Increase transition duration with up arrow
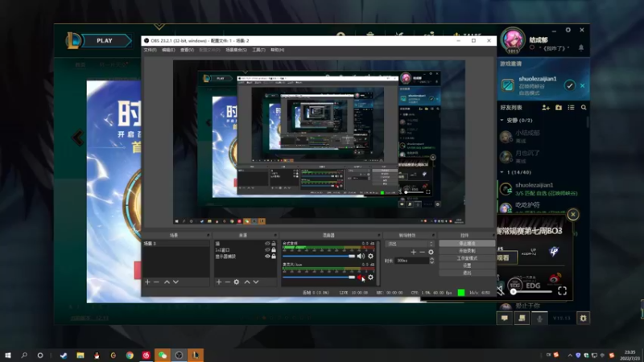644x362 pixels. (x=431, y=259)
